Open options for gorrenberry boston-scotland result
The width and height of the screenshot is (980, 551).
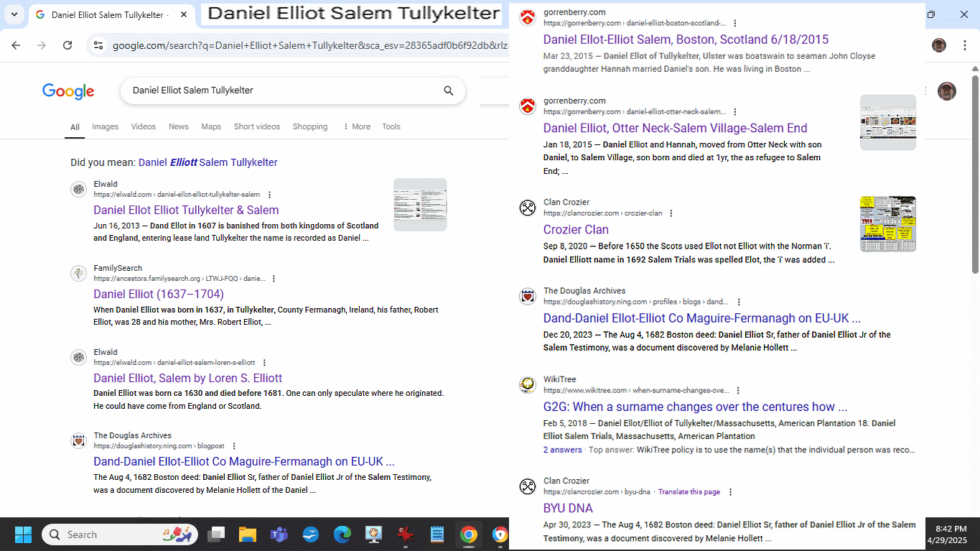click(734, 24)
